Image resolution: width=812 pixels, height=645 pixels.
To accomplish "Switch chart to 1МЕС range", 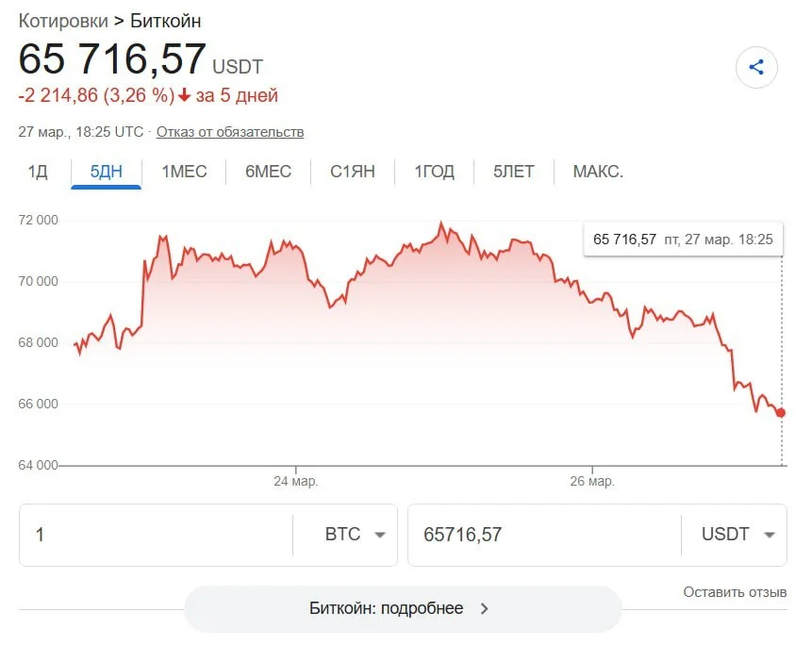I will coord(184,172).
